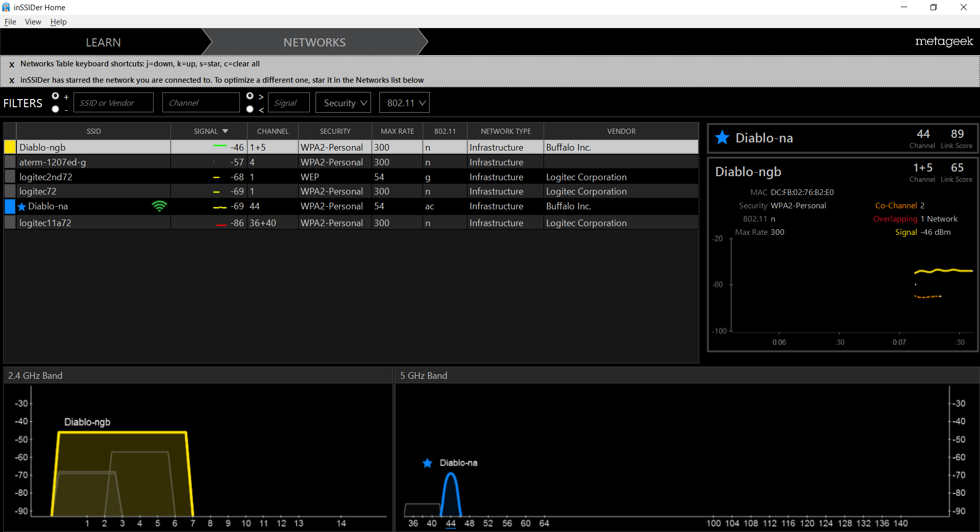Click the Overlapping 1 Network text
Image resolution: width=980 pixels, height=532 pixels.
[915, 219]
